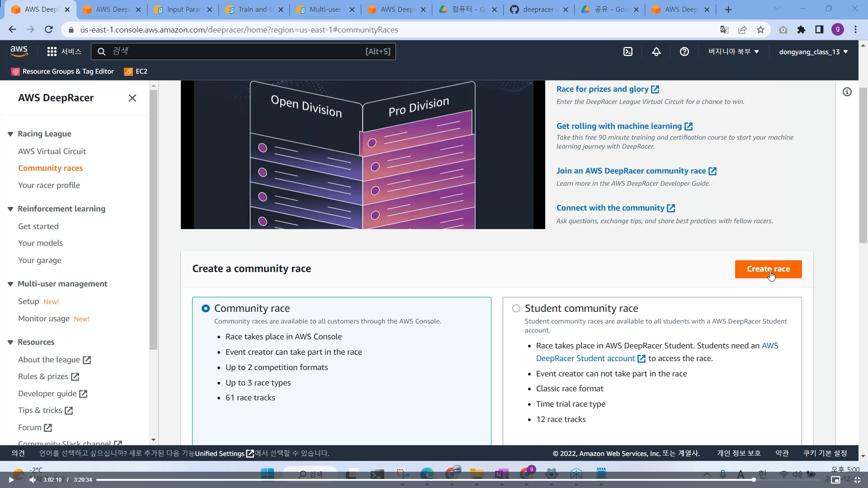Collapse the Racing League section
Screen dimensions: 868x488
(10, 134)
